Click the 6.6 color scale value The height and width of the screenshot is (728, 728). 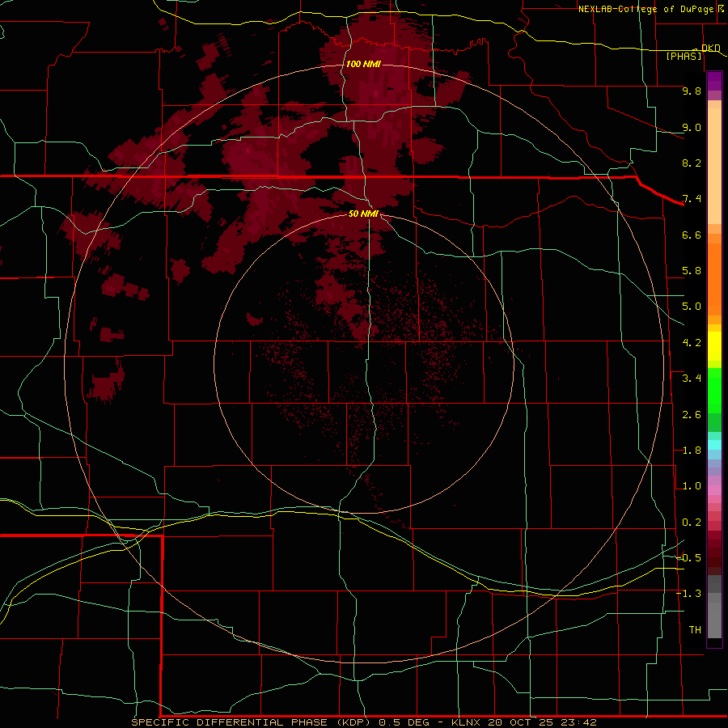692,235
